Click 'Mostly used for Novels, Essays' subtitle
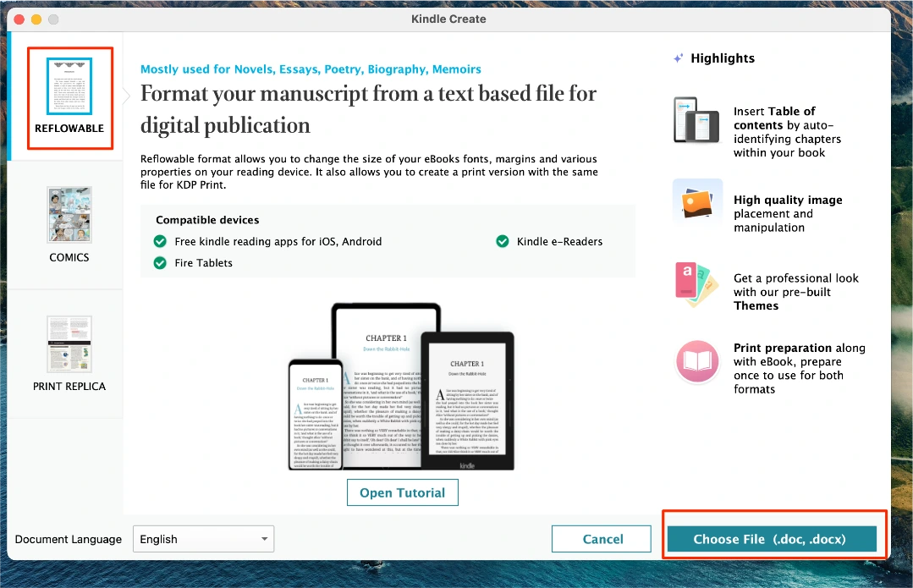This screenshot has width=913, height=588. (311, 69)
